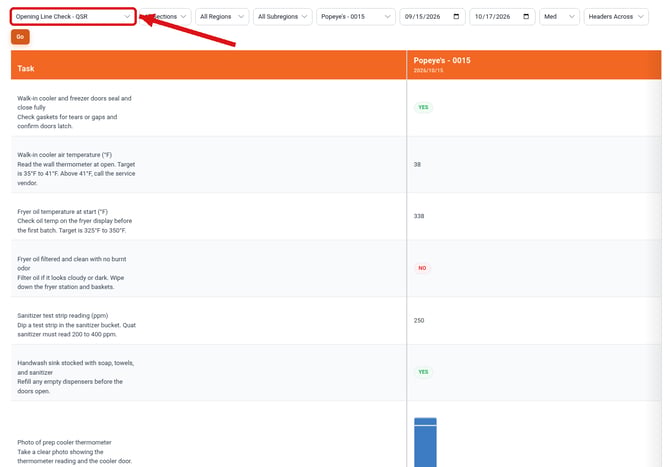The height and width of the screenshot is (467, 670).
Task: Expand the All Subregions dropdown
Action: click(282, 17)
